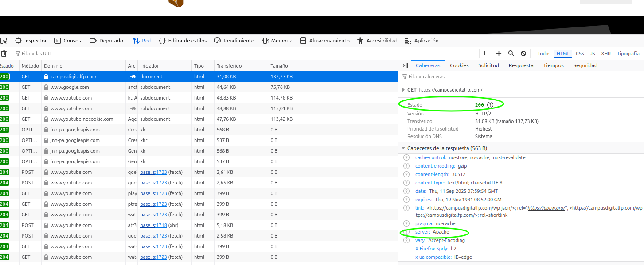
Task: Enable the Todos filter for all requests
Action: pos(544,54)
